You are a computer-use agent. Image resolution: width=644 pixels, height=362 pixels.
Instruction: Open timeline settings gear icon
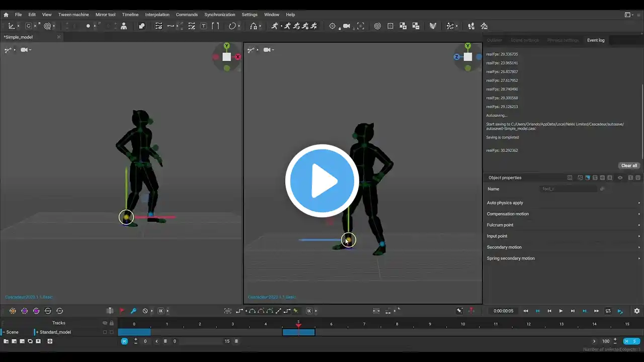tap(637, 311)
